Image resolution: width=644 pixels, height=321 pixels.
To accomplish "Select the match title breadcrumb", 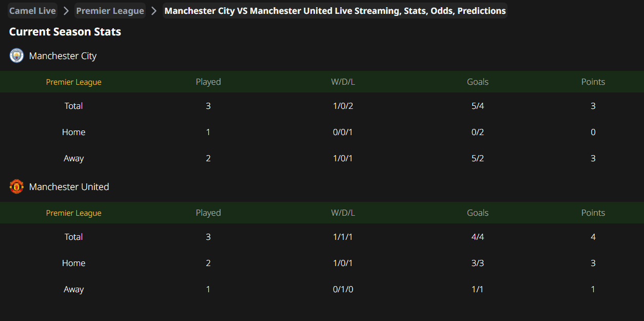I will tap(335, 11).
